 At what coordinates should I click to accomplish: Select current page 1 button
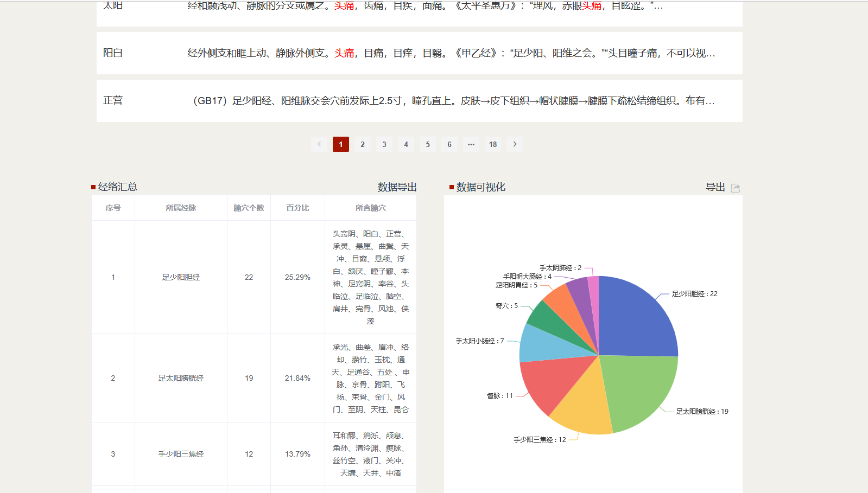(x=341, y=144)
